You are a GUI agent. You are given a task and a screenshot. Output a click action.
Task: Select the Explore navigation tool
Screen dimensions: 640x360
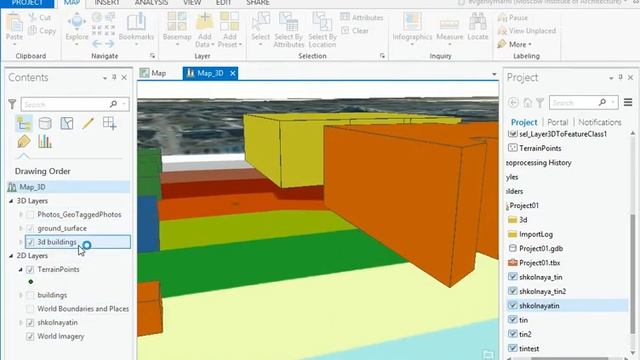pos(77,28)
